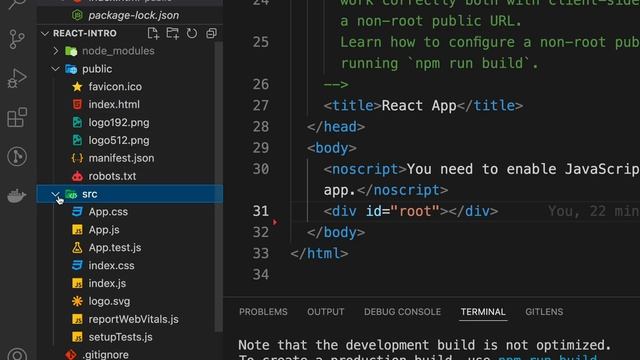
Task: Open App.css file
Action: coord(108,212)
